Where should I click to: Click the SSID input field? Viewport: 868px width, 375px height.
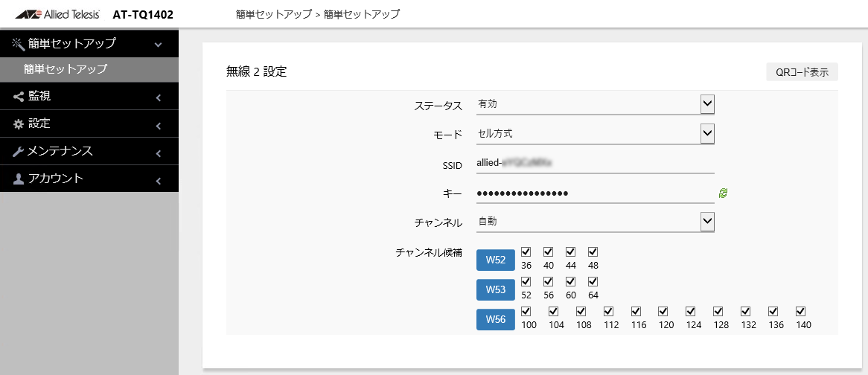596,163
